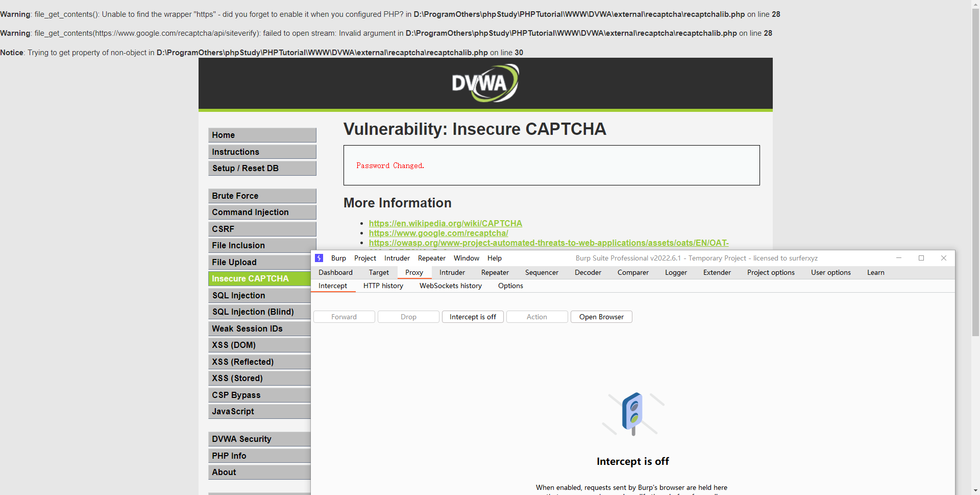Open the Window menu in Burp
This screenshot has height=495, width=980.
tap(467, 258)
